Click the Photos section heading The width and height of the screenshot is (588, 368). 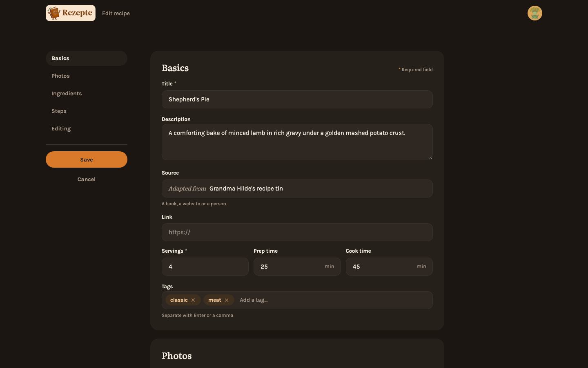(177, 356)
